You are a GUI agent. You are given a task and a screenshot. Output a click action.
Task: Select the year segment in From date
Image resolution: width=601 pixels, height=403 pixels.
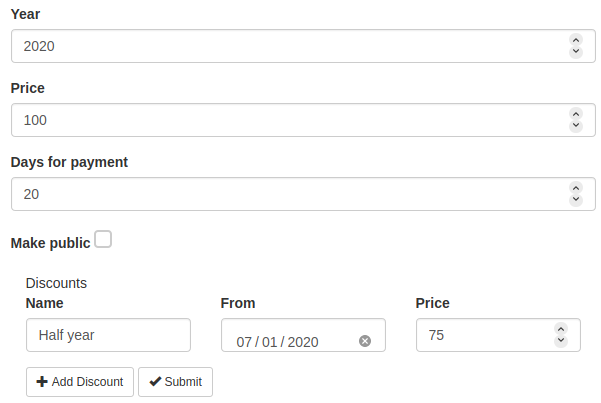pos(302,342)
